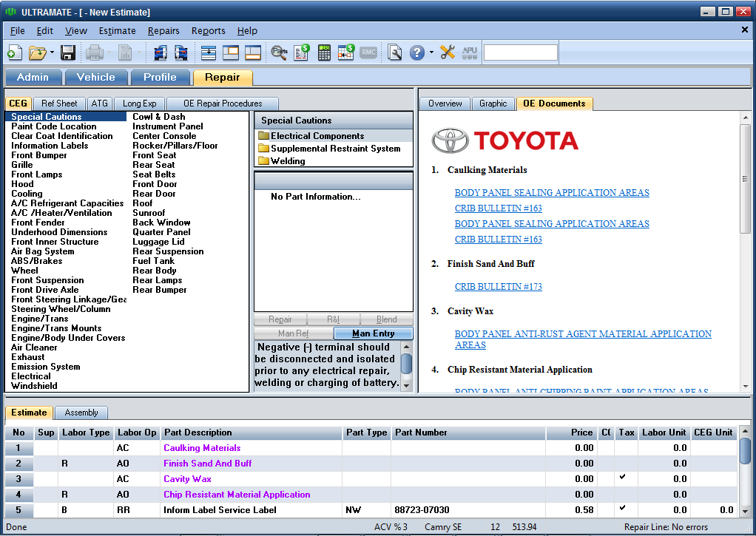
Task: Switch to the Overview tab
Action: [x=445, y=104]
